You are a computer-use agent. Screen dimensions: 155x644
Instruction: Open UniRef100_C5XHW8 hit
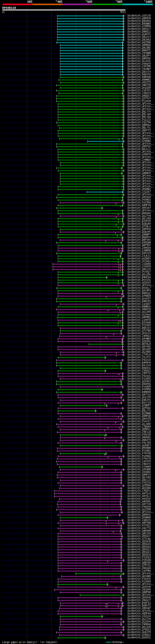pyautogui.click(x=139, y=53)
